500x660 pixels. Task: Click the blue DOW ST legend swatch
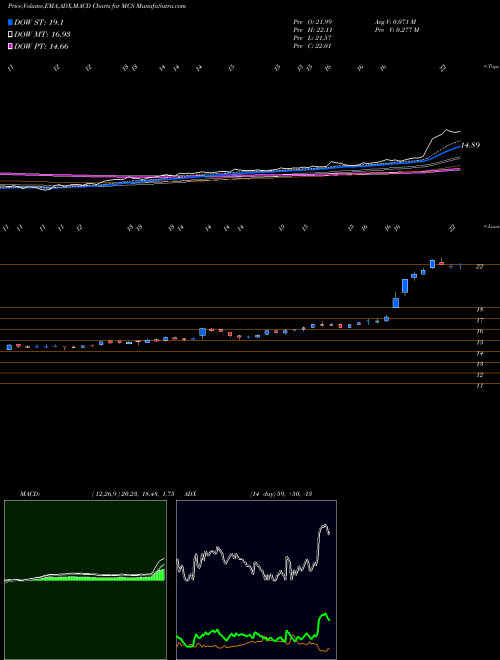10,22
